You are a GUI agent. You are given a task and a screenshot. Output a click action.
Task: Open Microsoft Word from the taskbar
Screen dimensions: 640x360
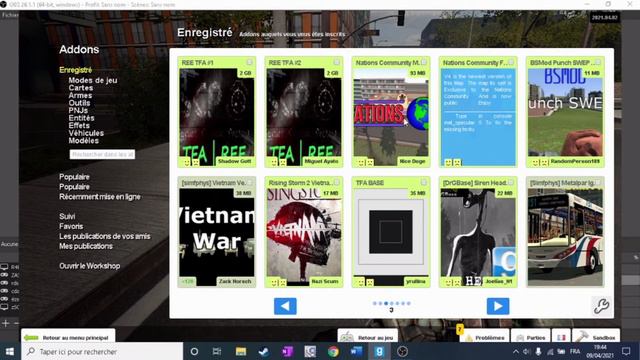point(356,351)
